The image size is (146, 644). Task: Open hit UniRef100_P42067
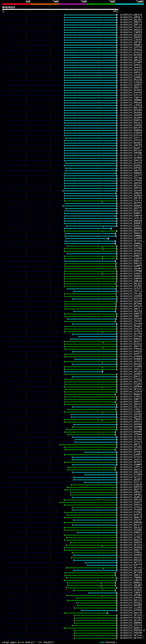tap(131, 27)
